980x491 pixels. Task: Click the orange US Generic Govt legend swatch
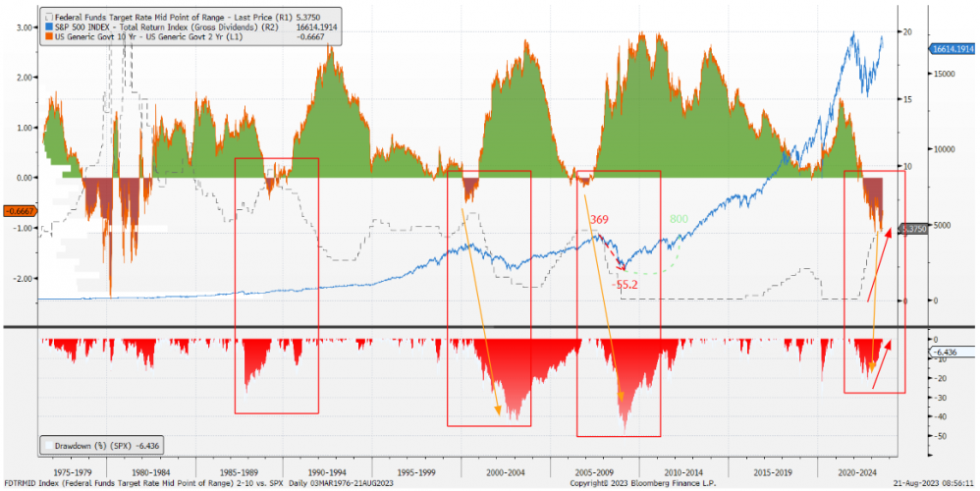coord(49,37)
